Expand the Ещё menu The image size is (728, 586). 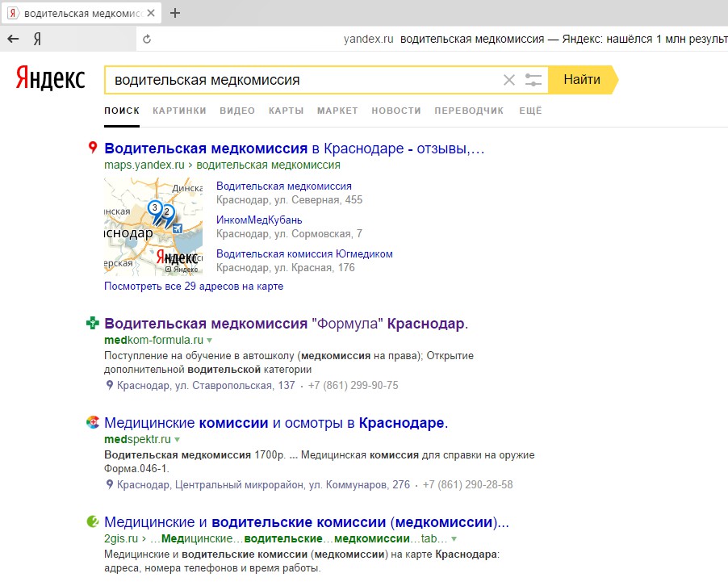coord(531,111)
